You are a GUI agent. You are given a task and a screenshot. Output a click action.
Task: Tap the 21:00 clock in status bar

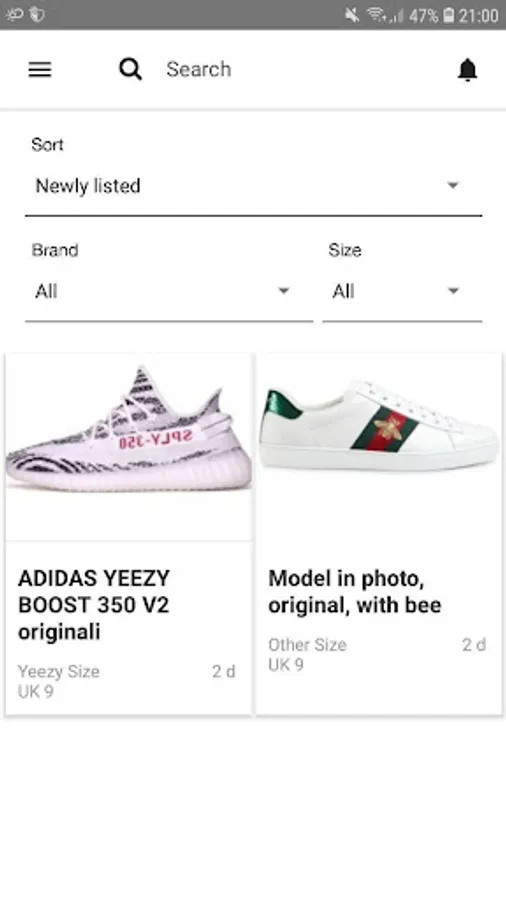click(478, 15)
